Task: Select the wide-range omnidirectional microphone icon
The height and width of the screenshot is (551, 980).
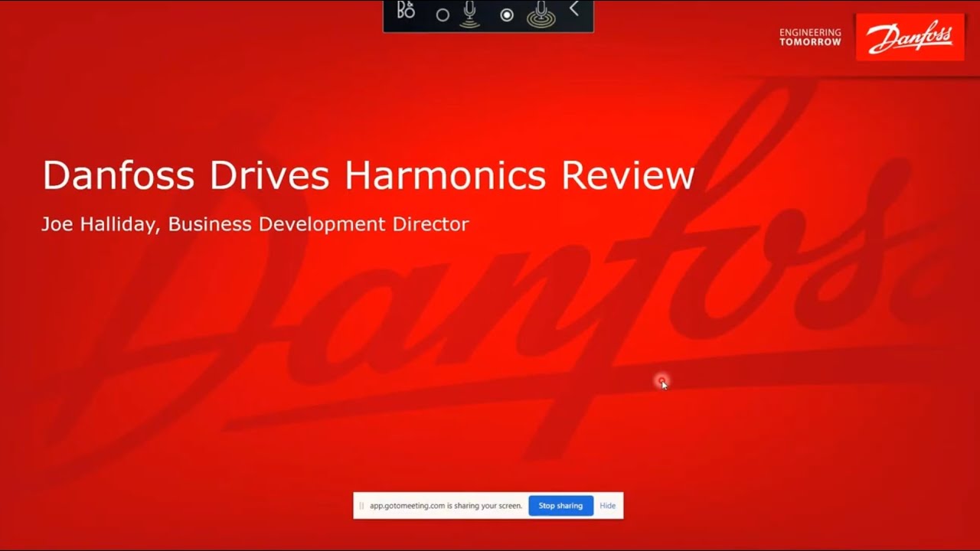Action: 540,14
